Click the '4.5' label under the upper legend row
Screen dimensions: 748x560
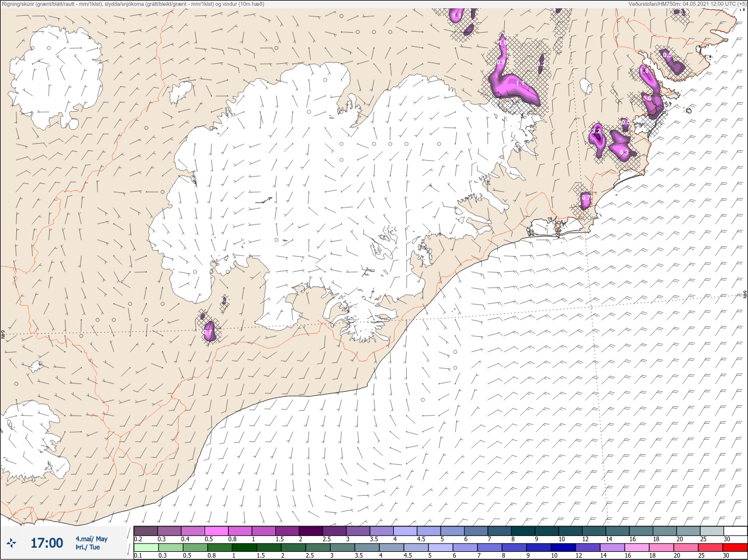421,539
